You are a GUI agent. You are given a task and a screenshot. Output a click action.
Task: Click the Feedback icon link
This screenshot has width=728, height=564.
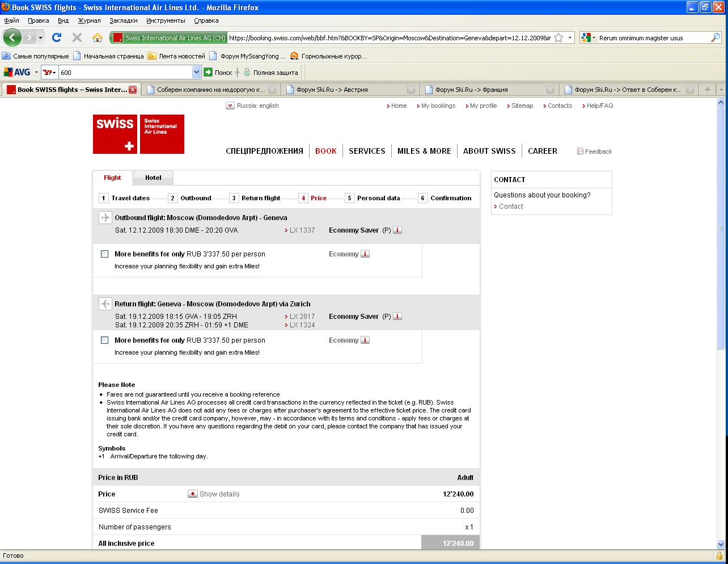point(580,151)
